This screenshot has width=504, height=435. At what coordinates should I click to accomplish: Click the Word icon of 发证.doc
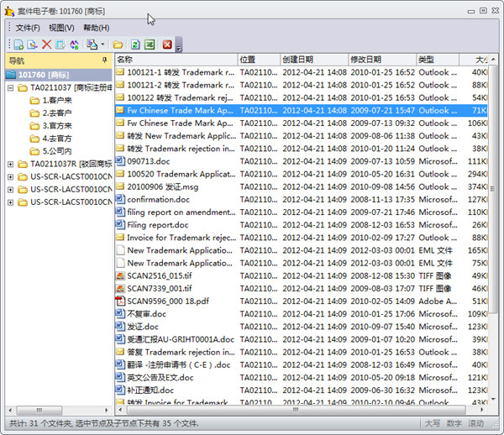click(x=120, y=326)
